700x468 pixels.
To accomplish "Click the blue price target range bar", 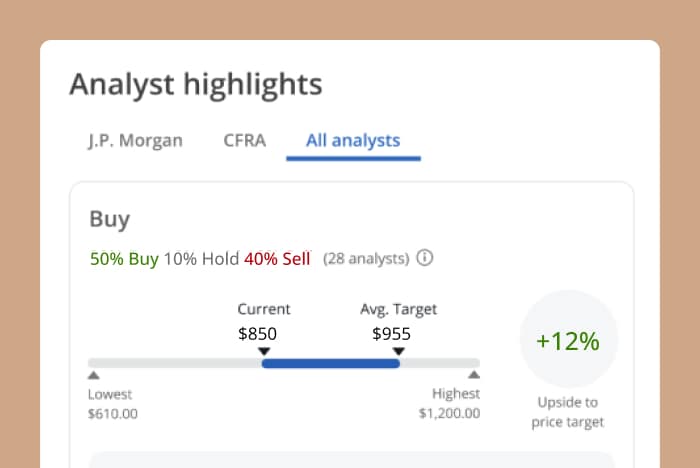I will (x=330, y=363).
